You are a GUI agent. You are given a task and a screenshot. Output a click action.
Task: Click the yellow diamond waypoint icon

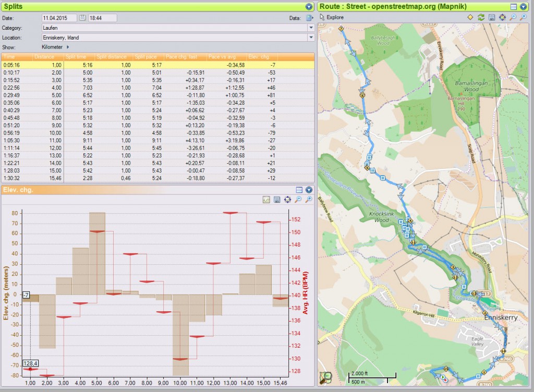click(x=470, y=17)
